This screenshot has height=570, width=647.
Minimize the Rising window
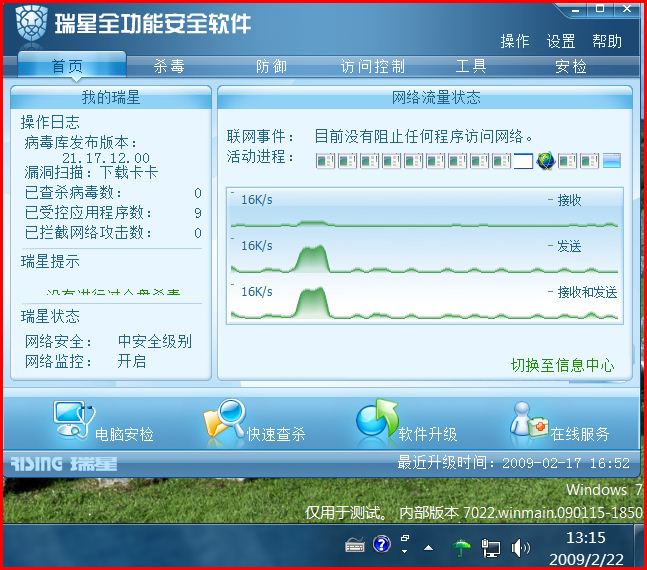tap(576, 10)
